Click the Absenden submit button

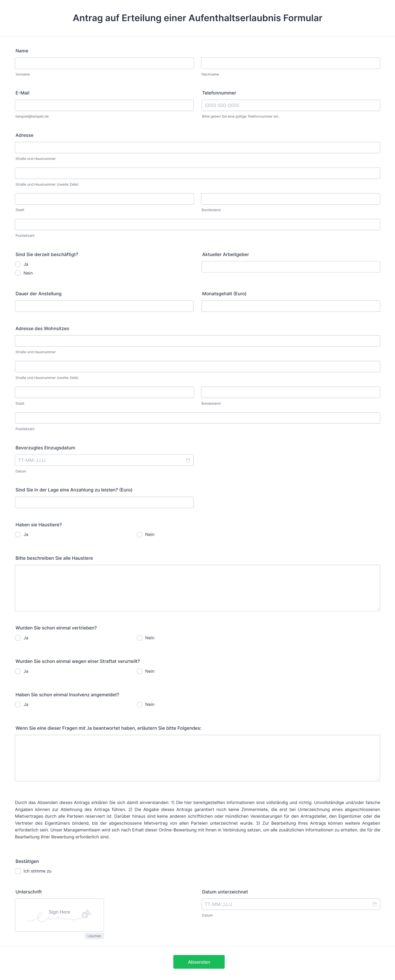(x=199, y=962)
